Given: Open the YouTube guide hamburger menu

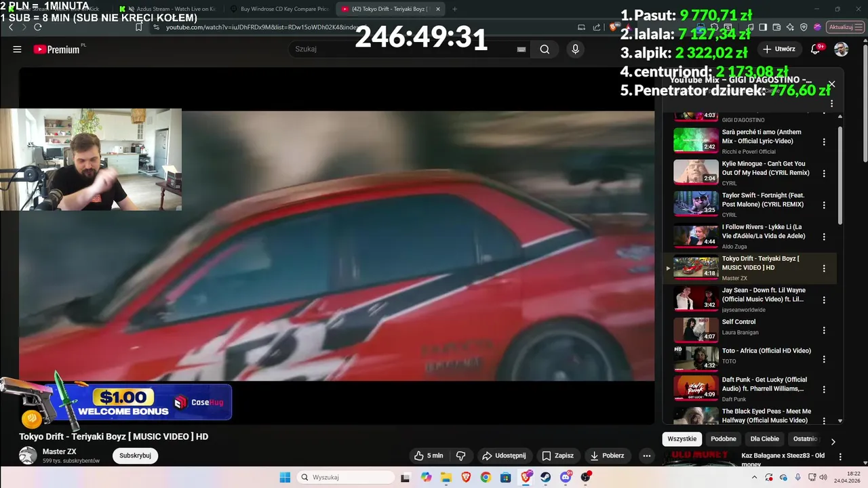Looking at the screenshot, I should (17, 49).
